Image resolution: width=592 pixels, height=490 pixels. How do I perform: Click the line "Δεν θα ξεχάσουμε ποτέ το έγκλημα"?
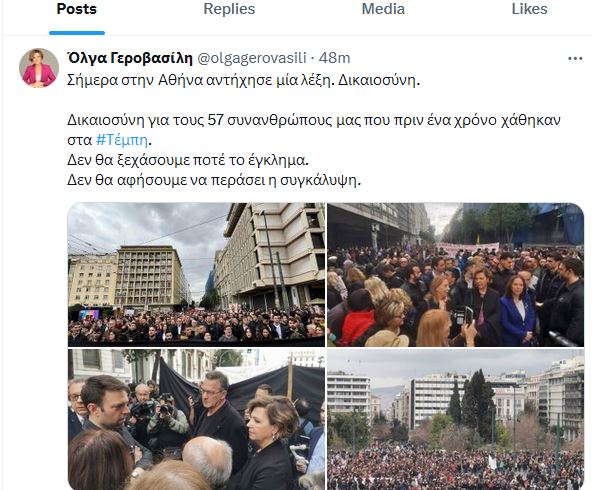click(x=188, y=160)
